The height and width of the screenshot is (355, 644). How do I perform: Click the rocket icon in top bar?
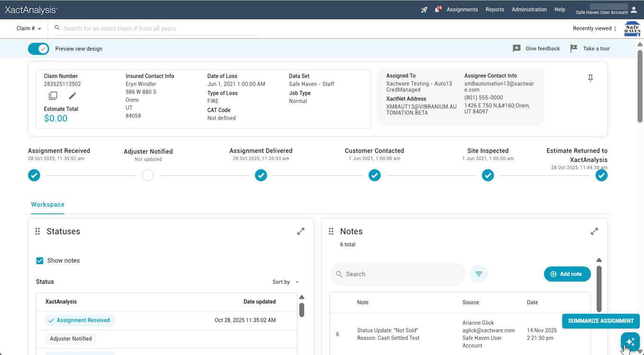click(x=424, y=10)
